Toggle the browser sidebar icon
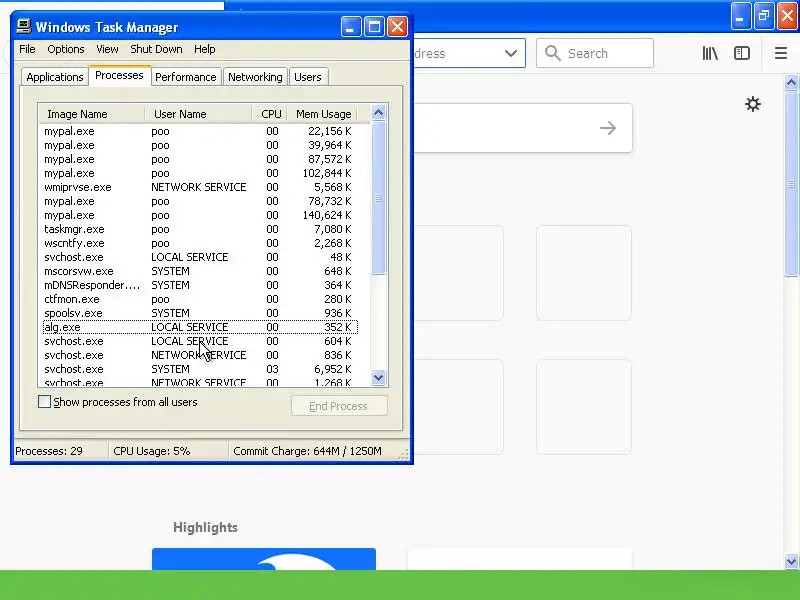The width and height of the screenshot is (800, 600). (741, 53)
